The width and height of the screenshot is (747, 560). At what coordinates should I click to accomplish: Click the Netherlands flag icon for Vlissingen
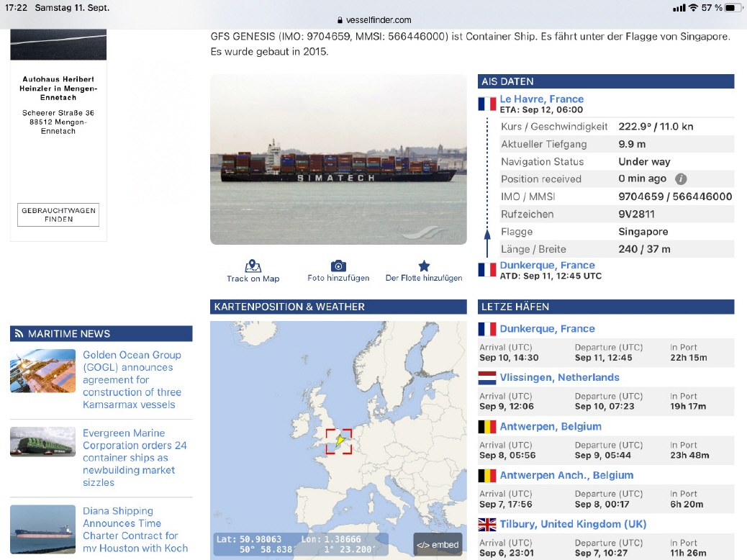pos(487,378)
